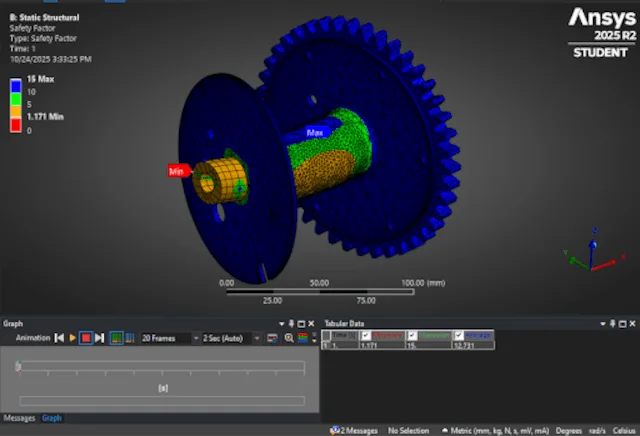Switch to the Graph tab
This screenshot has height=436, width=640.
(x=52, y=418)
